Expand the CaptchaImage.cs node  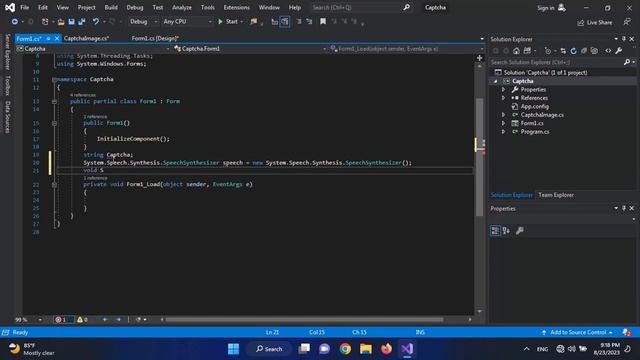click(x=504, y=115)
